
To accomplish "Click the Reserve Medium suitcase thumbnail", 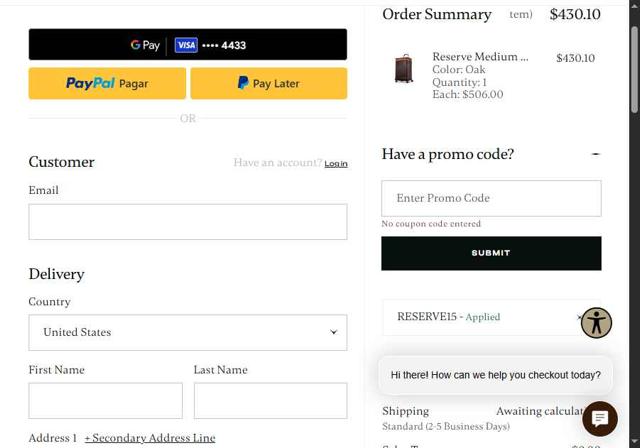I will [x=404, y=69].
